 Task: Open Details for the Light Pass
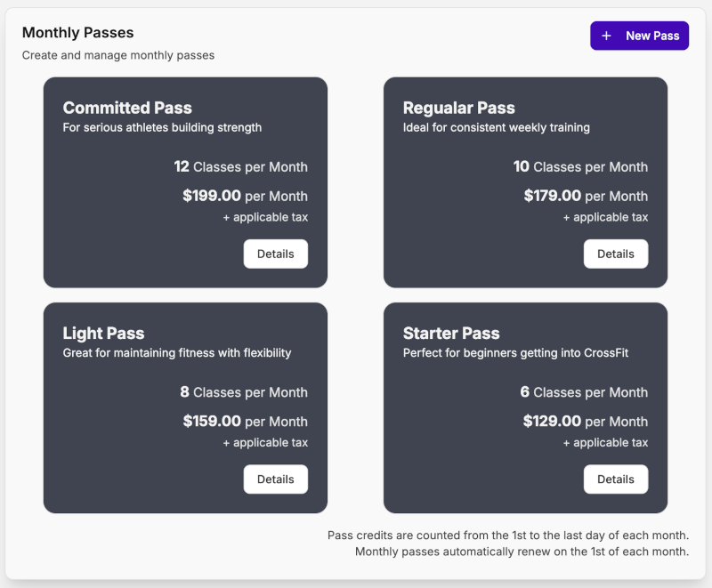point(275,479)
